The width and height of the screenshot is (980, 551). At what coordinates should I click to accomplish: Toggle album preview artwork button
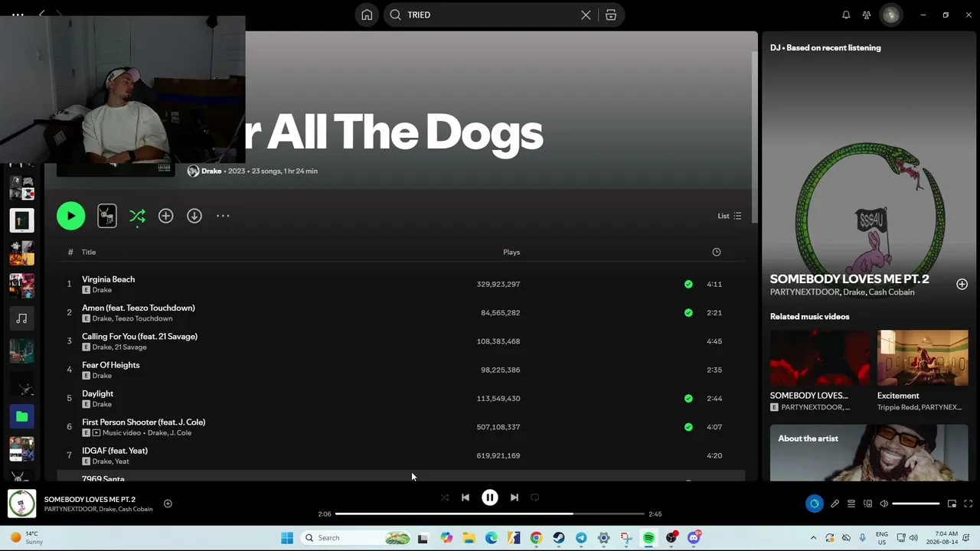click(107, 216)
